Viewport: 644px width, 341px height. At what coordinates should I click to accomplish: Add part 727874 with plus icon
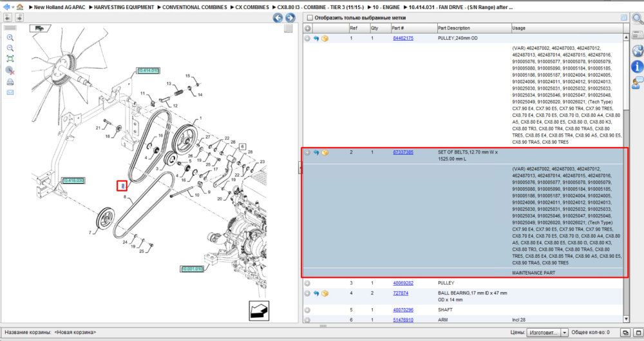coord(307,294)
